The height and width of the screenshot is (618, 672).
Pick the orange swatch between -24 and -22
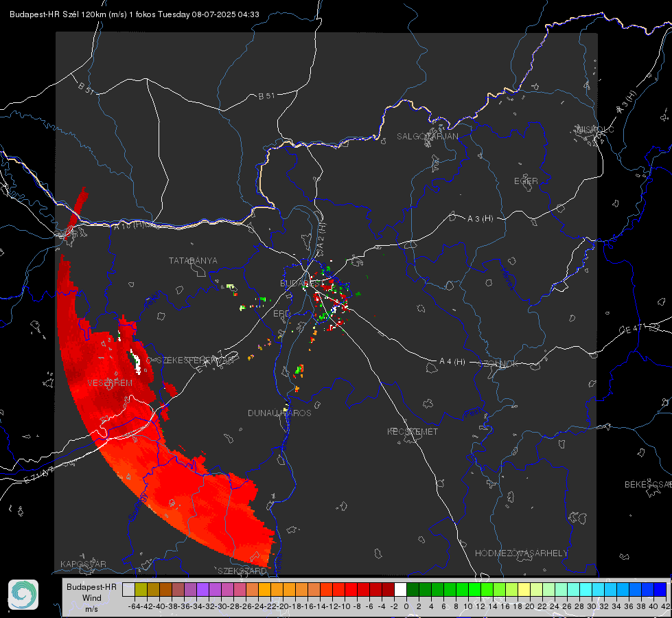coord(264,589)
